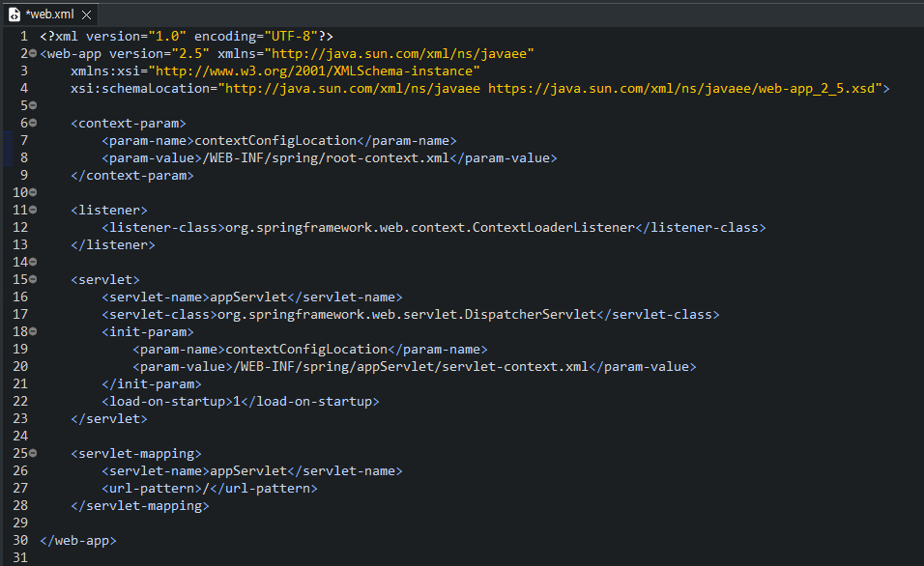
Task: Click line number 29 in the gutter
Action: tap(20, 523)
